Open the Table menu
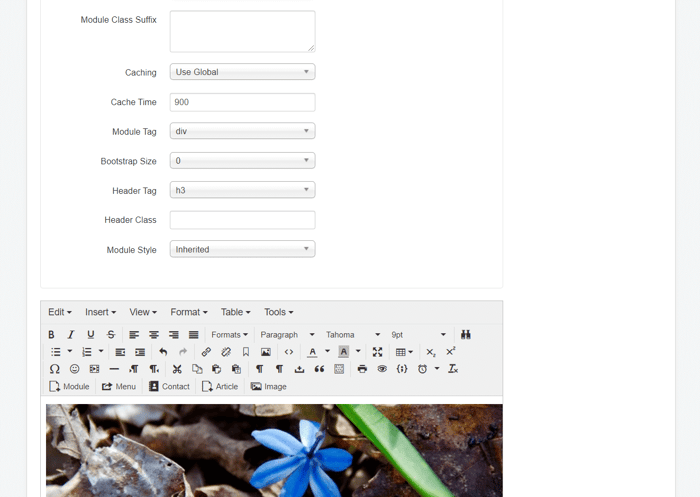 pos(236,312)
